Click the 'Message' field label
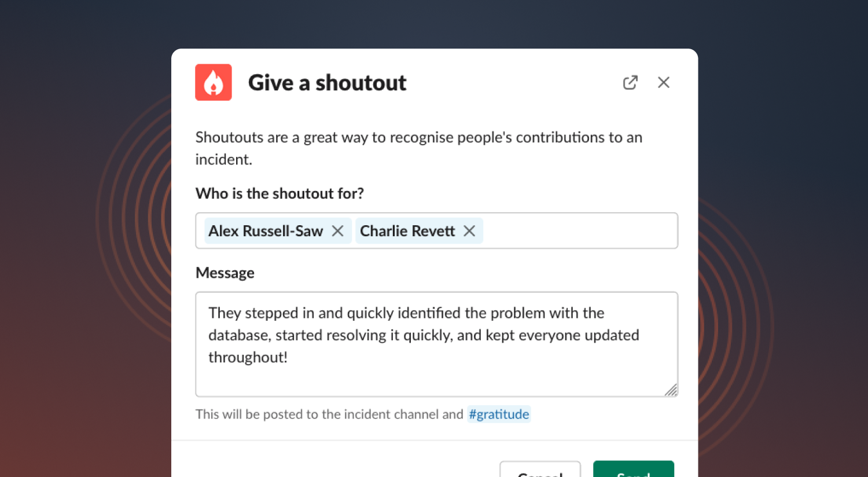The image size is (868, 477). 225,273
